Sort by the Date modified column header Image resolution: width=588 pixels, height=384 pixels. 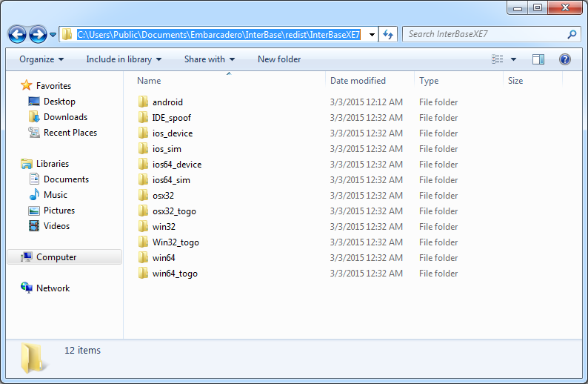click(x=358, y=81)
